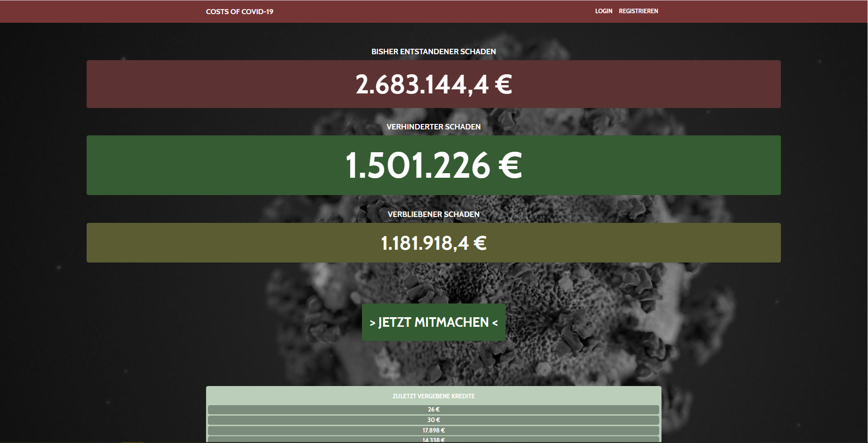Viewport: 868px width, 443px height.
Task: Select the 2.683.144,4 € damage figure
Action: [x=434, y=84]
